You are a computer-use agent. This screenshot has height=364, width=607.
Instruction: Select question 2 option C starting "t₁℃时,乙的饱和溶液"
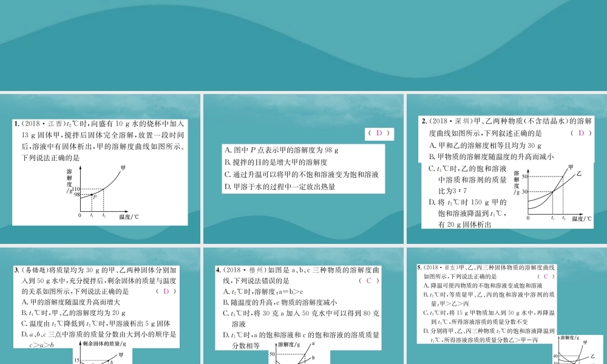point(467,180)
